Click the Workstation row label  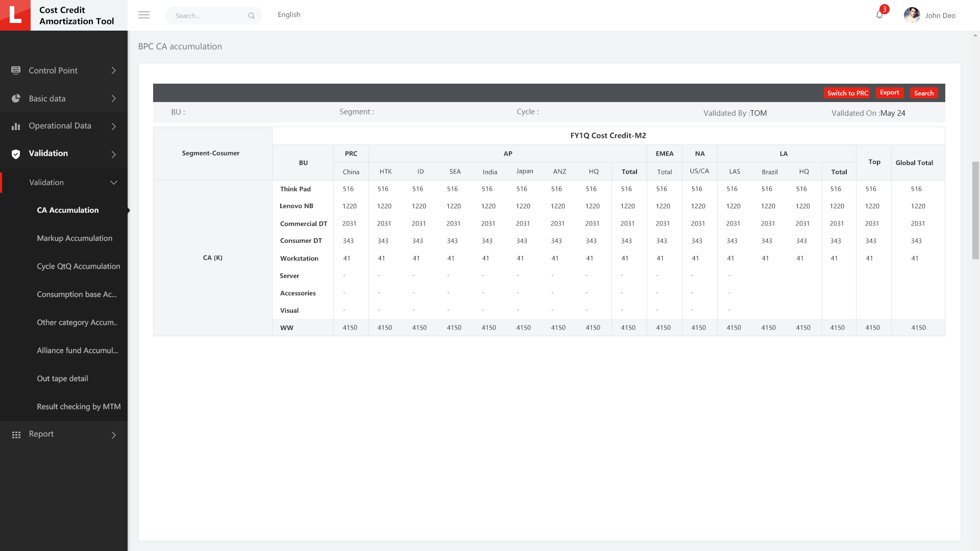point(299,258)
